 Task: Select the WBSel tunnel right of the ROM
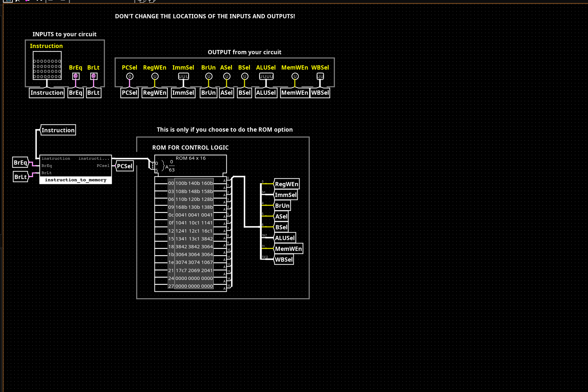coord(284,260)
